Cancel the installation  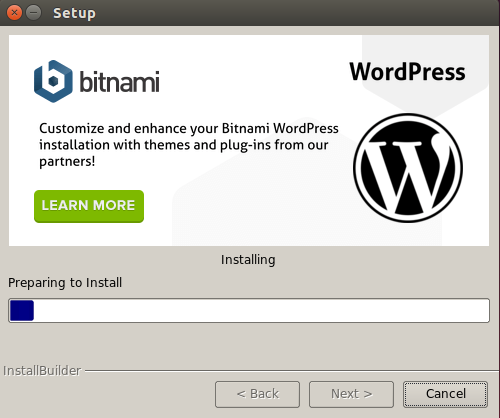(x=445, y=394)
